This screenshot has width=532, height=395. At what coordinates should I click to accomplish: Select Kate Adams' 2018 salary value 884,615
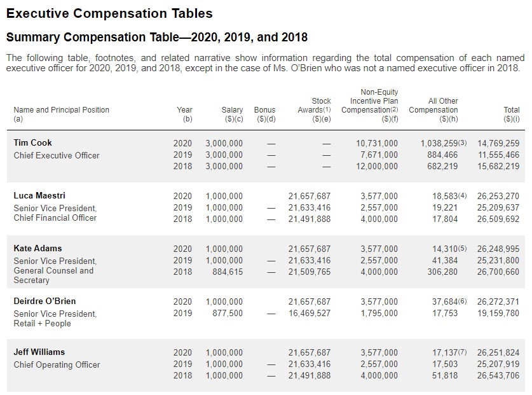coord(227,272)
